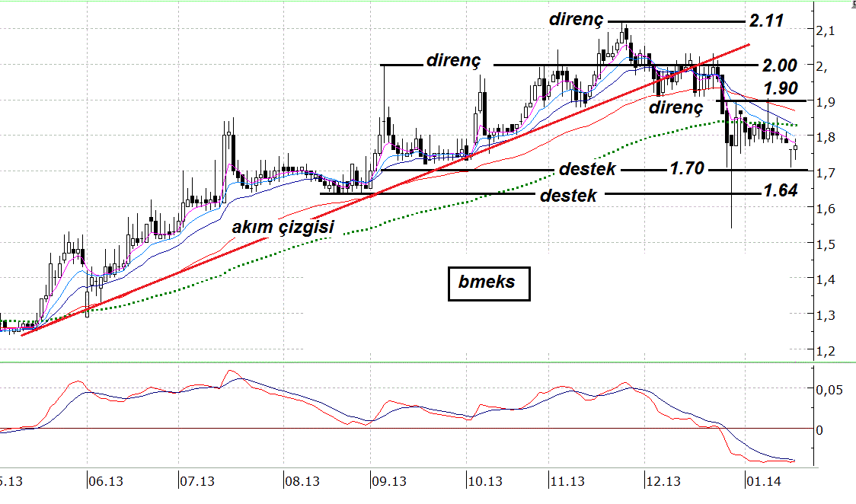Click the 08.13 date axis marker
The image size is (856, 504).
pos(302,482)
